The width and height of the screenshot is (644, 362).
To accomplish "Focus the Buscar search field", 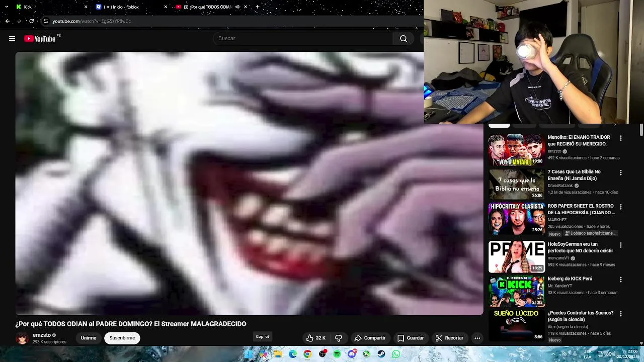I will (303, 39).
